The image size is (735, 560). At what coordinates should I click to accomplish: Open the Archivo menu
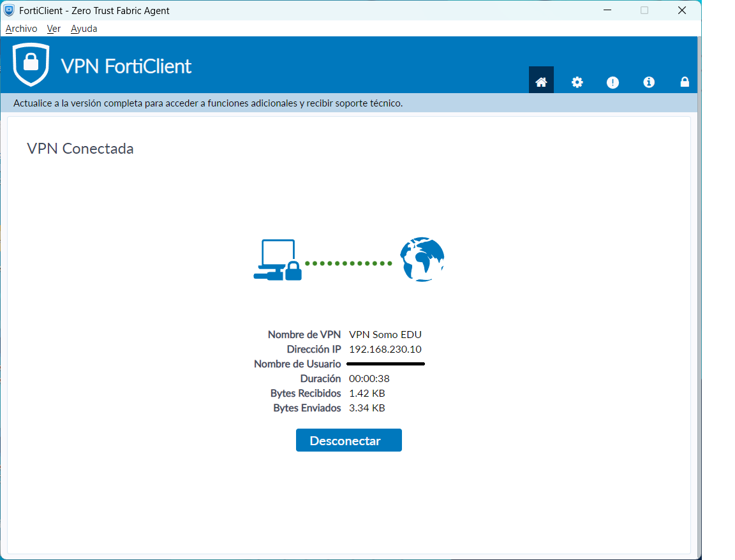click(x=21, y=29)
